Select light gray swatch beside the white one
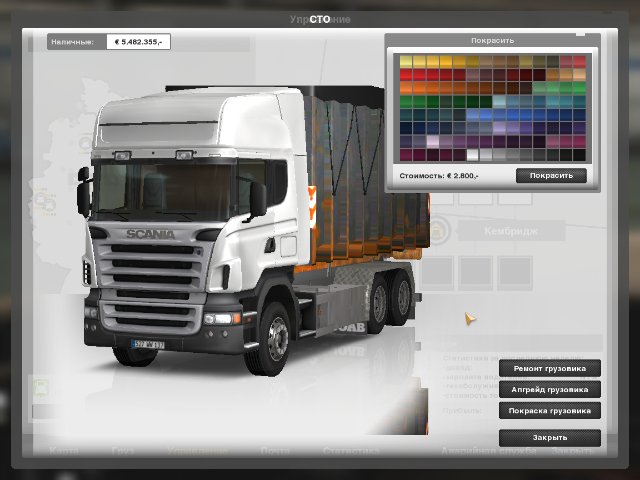640x480 pixels. tap(486, 155)
